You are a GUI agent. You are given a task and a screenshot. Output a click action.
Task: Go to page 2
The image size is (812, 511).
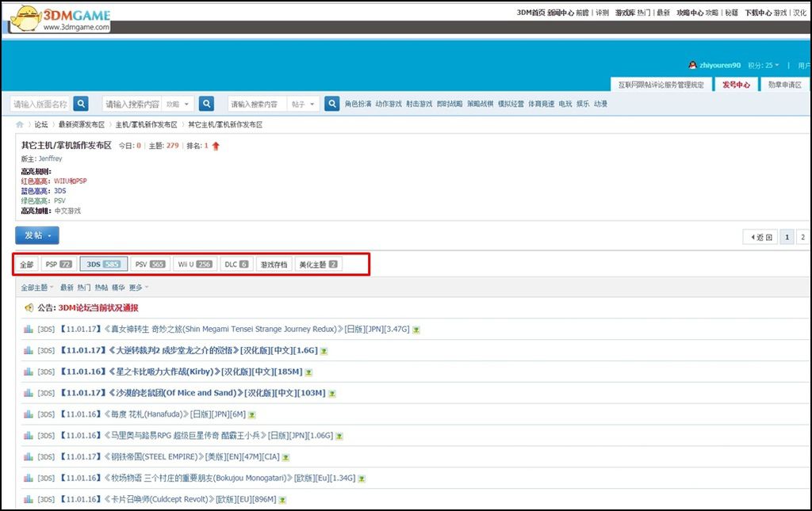(802, 237)
